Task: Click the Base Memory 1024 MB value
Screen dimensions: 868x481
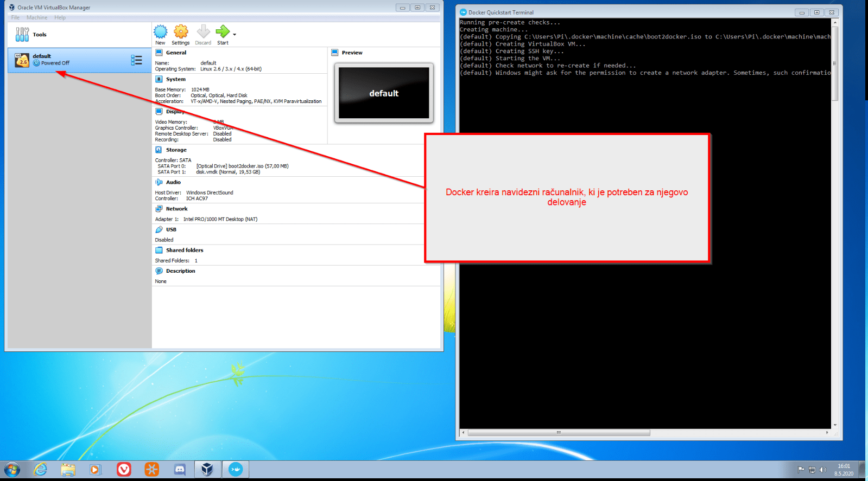Action: tap(200, 89)
